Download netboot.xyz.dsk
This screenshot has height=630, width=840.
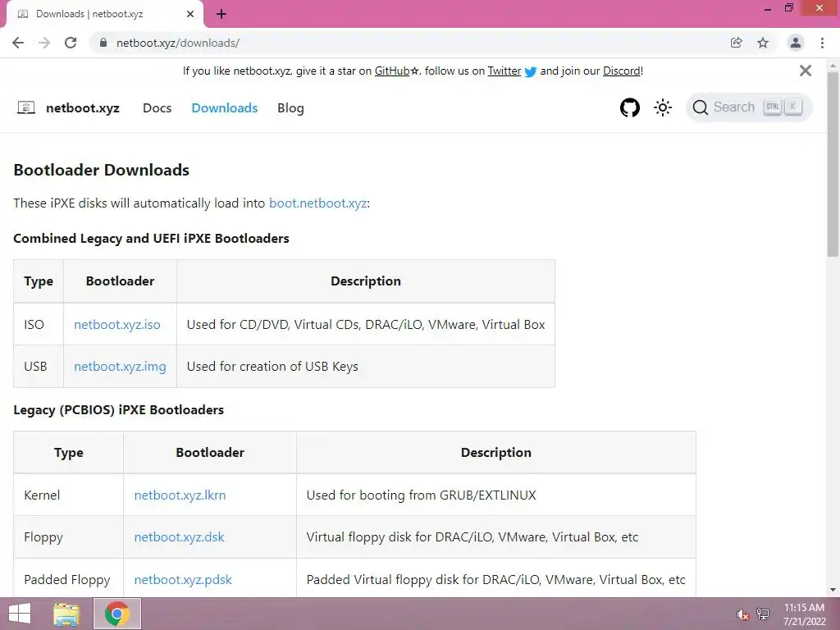[179, 536]
